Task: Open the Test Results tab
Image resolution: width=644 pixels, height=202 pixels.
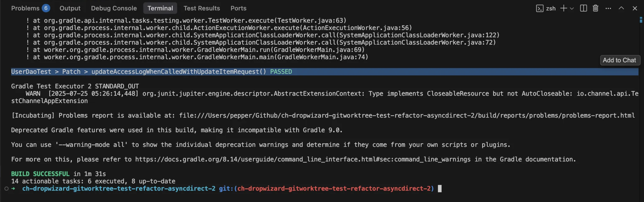Action: pyautogui.click(x=202, y=8)
